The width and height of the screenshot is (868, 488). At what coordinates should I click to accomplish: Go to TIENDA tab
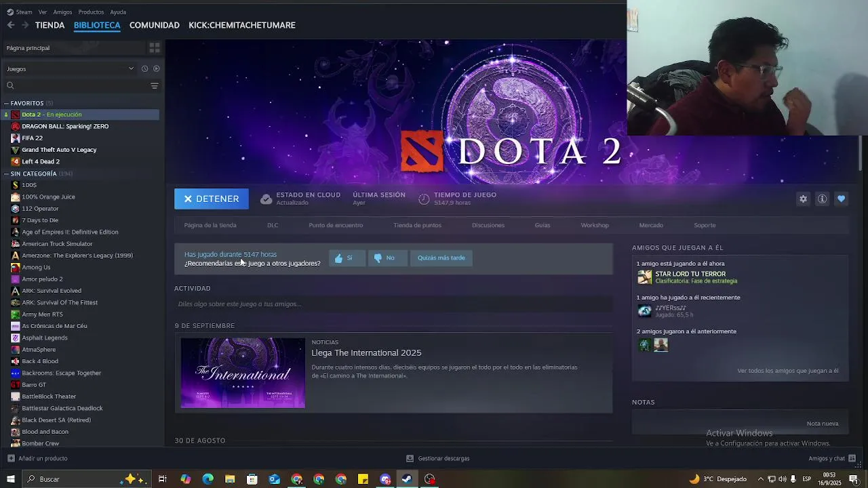pos(50,25)
